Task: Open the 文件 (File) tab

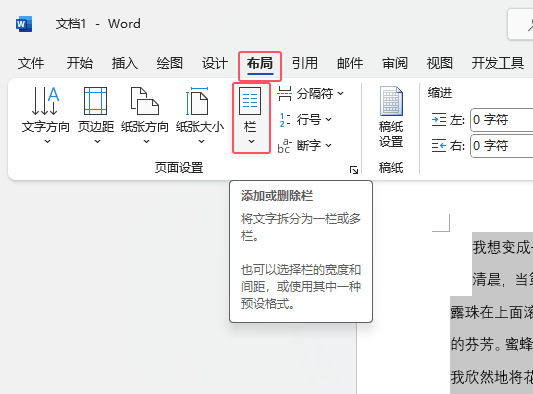Action: (31, 63)
